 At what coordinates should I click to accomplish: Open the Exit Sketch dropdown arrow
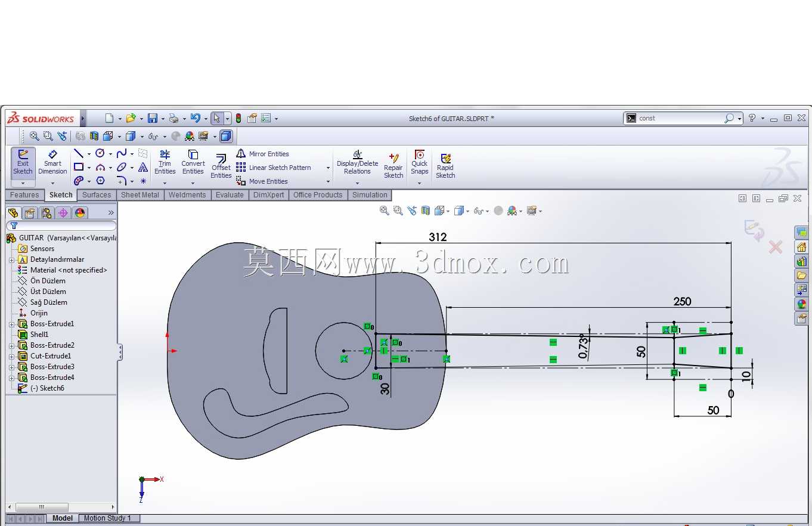click(x=23, y=183)
